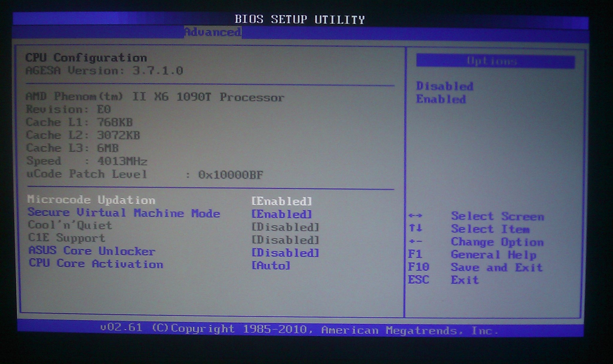Image resolution: width=613 pixels, height=364 pixels.
Task: Select ASUS Core Unlocker setting label
Action: click(x=92, y=251)
